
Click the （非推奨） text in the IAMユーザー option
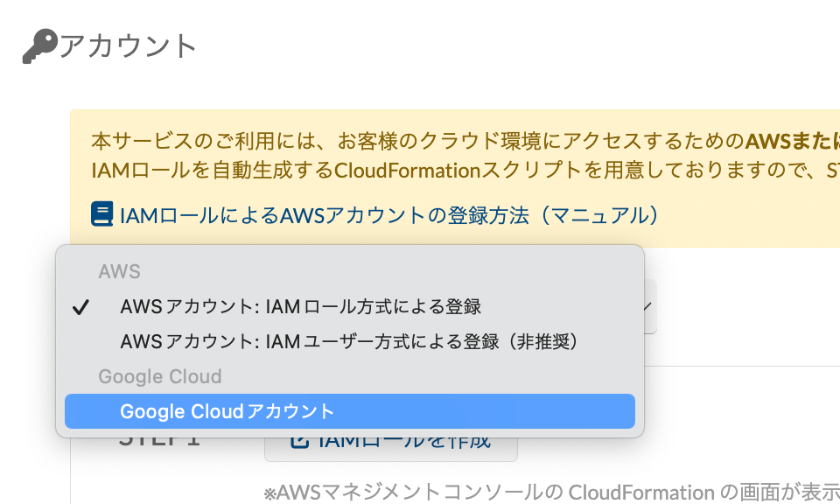pos(542,342)
